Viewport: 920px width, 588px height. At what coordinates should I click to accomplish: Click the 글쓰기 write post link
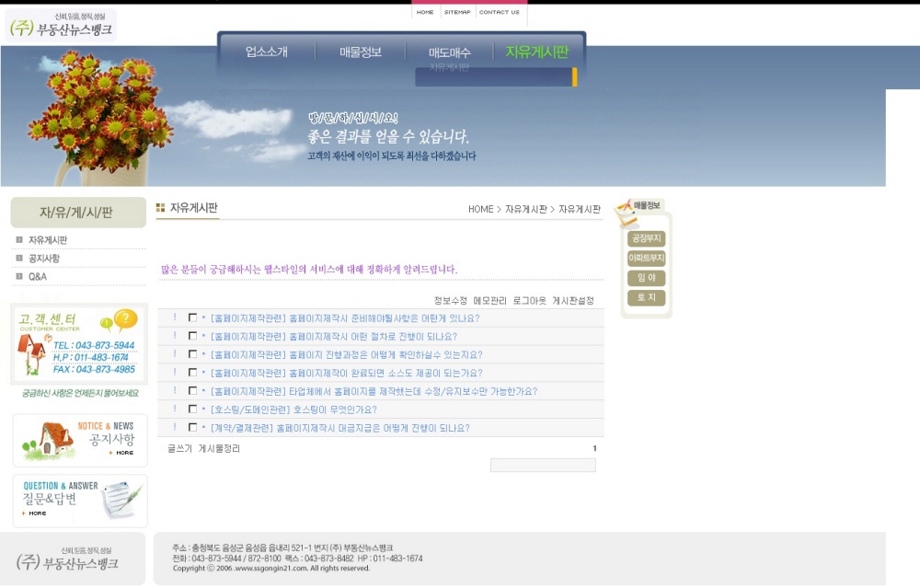point(179,449)
